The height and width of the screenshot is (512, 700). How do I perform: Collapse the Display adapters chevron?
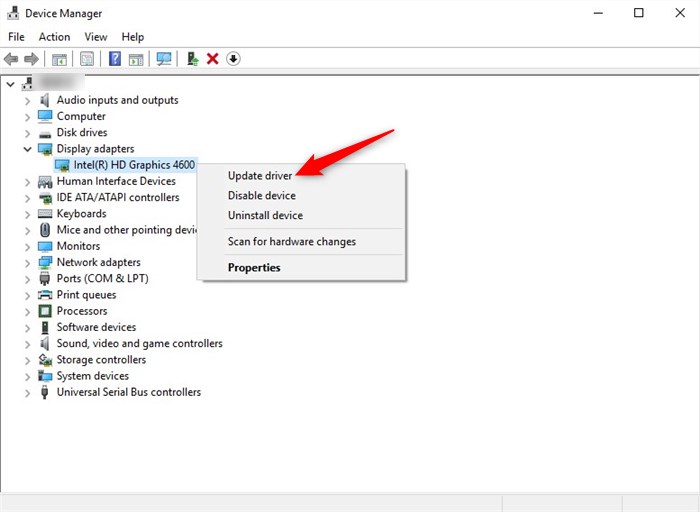[28, 149]
